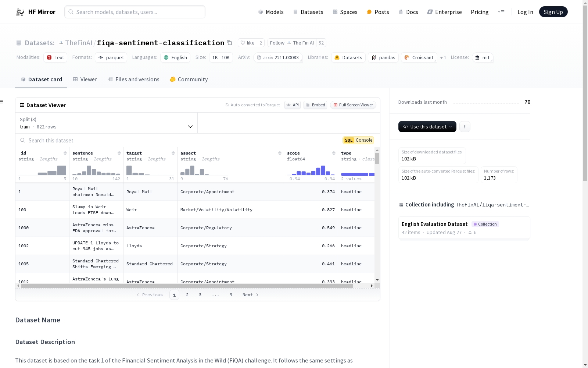Click the 'Standard Chartered' target cell
This screenshot has height=368, width=588.
tap(150, 264)
